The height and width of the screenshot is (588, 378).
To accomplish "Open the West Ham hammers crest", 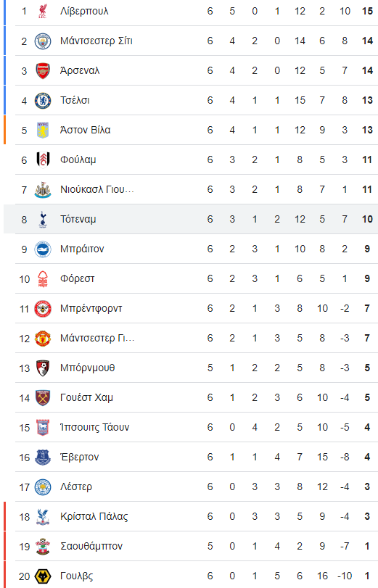I will point(43,397).
